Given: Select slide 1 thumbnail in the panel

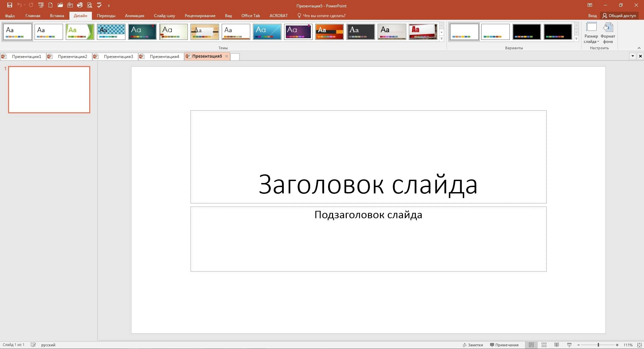Looking at the screenshot, I should [49, 90].
